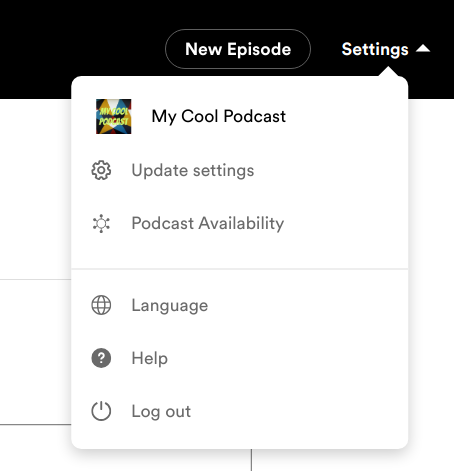
Task: Open the Language menu option
Action: [170, 305]
